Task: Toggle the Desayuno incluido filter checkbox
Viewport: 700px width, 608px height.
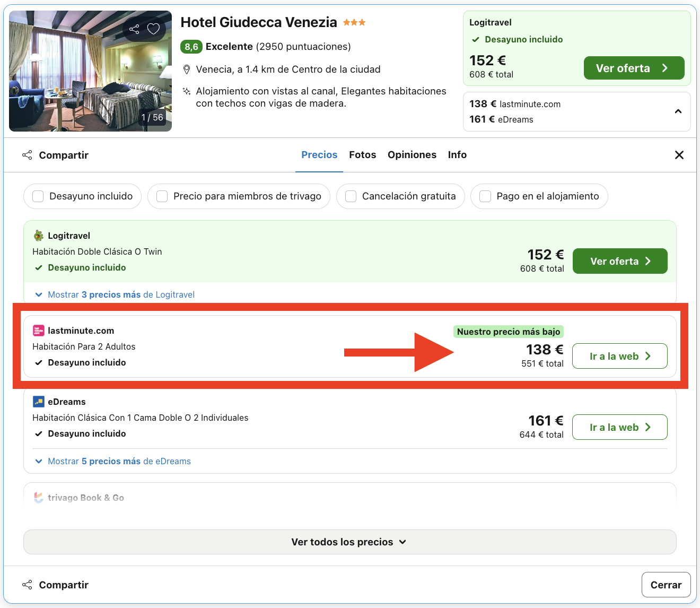Action: click(x=38, y=196)
